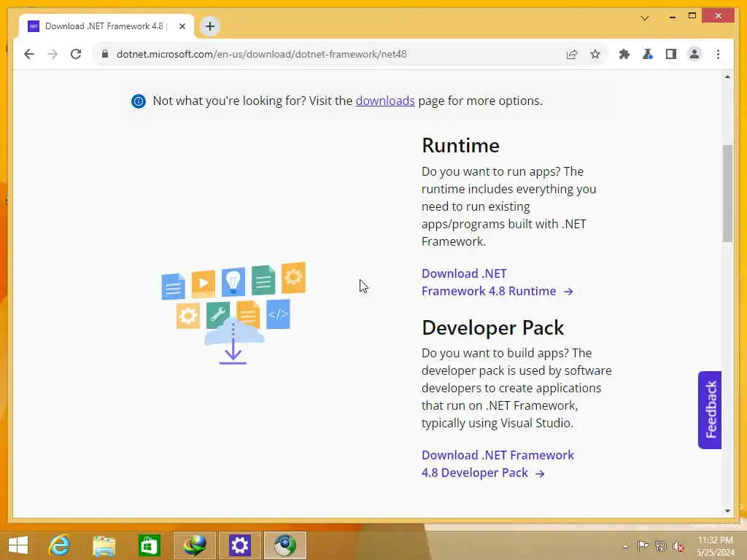Open the Extensions puzzle icon
The width and height of the screenshot is (747, 560).
click(624, 54)
